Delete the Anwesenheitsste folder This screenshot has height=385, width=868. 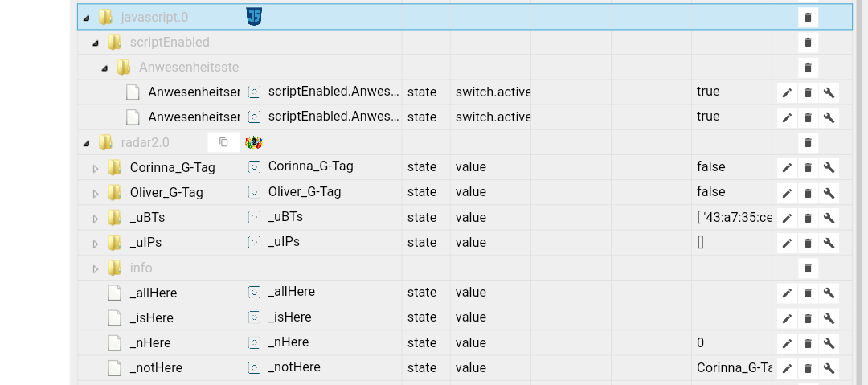(808, 68)
